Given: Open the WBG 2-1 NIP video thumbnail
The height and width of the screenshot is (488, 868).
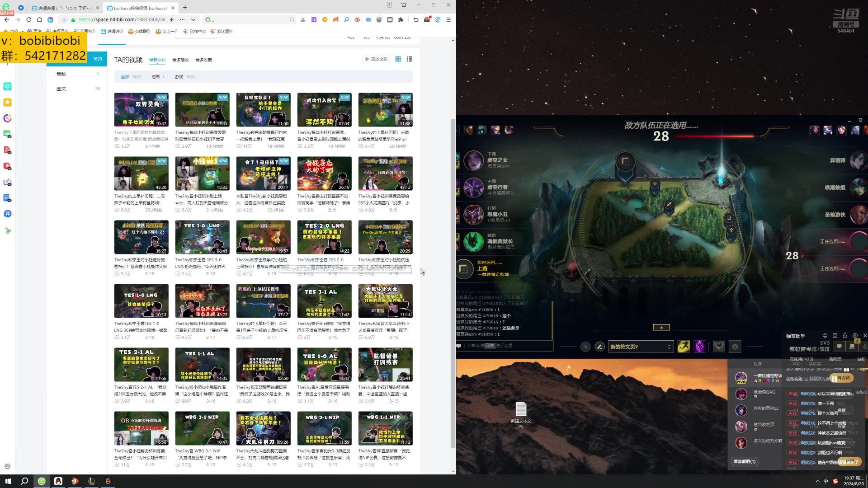Looking at the screenshot, I should tap(324, 428).
